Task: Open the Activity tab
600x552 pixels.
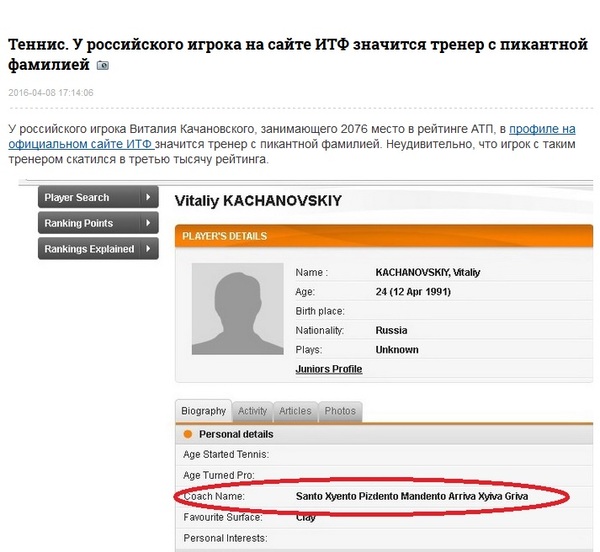Action: (252, 411)
